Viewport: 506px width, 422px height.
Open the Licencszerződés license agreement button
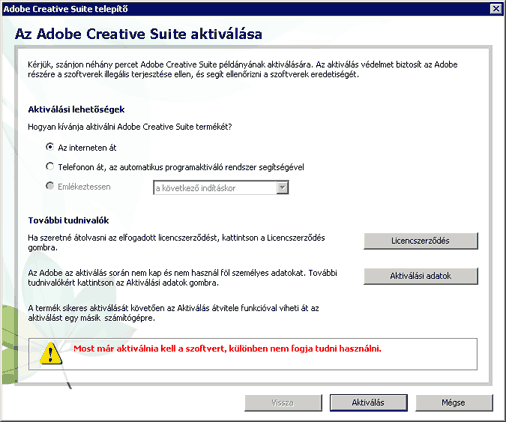click(421, 241)
